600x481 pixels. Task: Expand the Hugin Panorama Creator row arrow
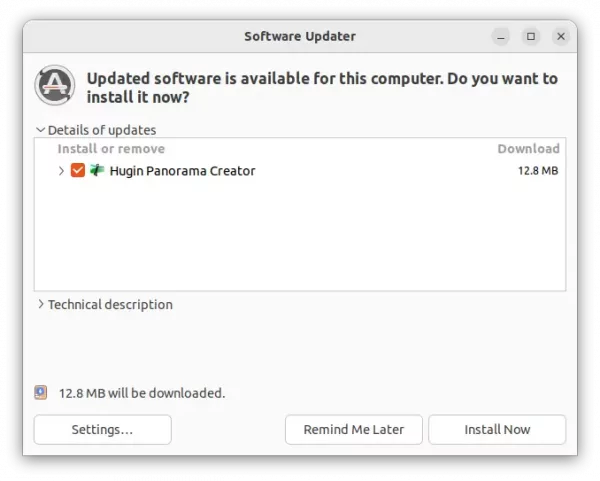62,171
